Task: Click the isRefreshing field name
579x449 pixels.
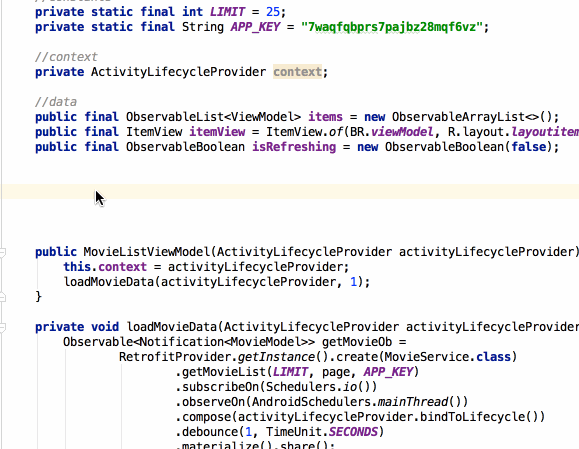Action: (x=294, y=147)
